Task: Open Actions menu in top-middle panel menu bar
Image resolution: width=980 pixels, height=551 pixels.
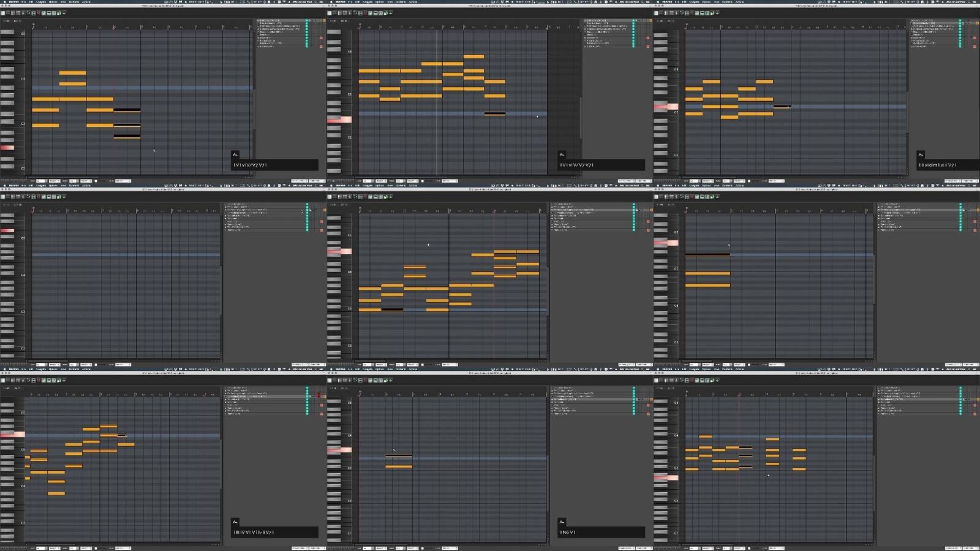Action: point(413,2)
